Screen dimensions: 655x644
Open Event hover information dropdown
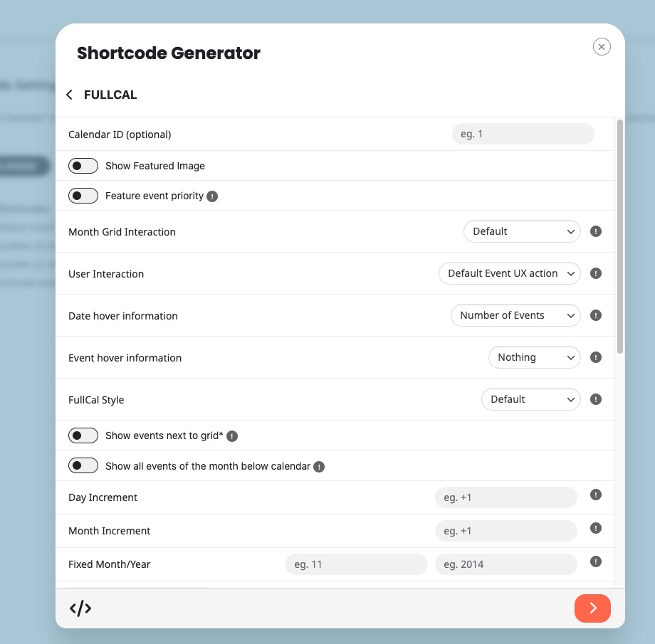(x=534, y=357)
